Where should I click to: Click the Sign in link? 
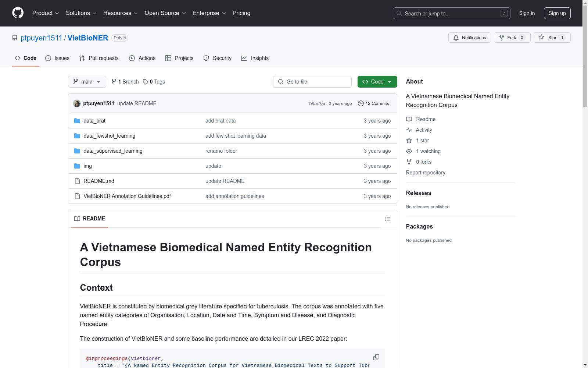[527, 13]
